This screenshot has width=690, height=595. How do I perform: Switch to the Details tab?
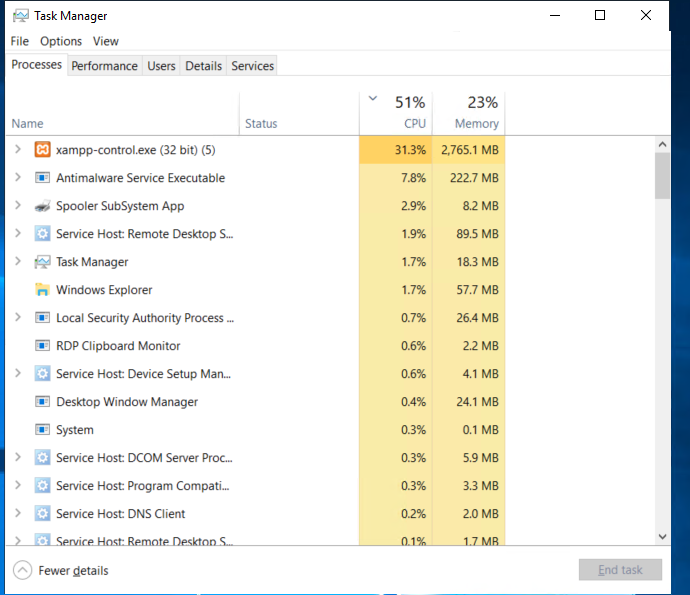(x=203, y=66)
